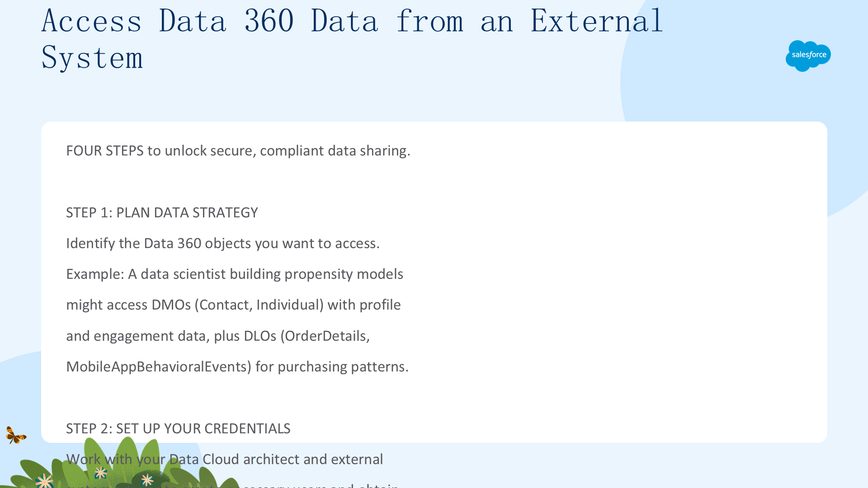868x488 pixels.
Task: Click the "FOUR STEPS to unlock secure" line
Action: click(x=238, y=150)
